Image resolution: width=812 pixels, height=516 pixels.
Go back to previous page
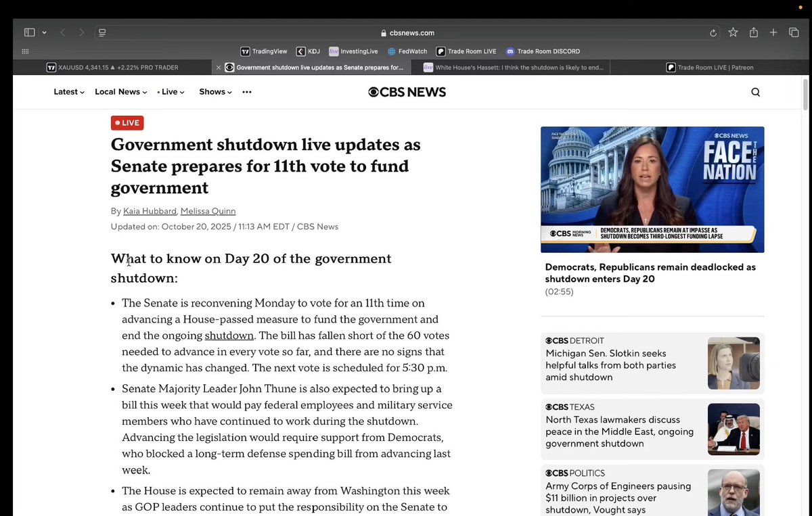[x=62, y=32]
